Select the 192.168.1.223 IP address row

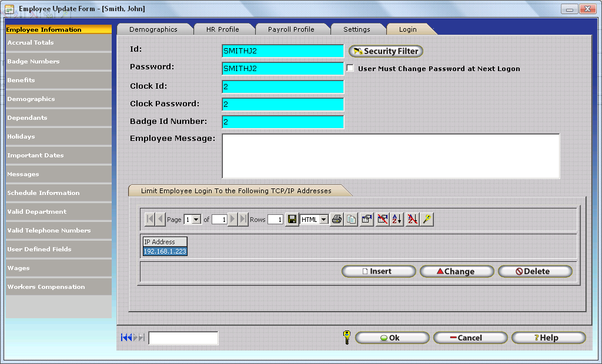(165, 251)
